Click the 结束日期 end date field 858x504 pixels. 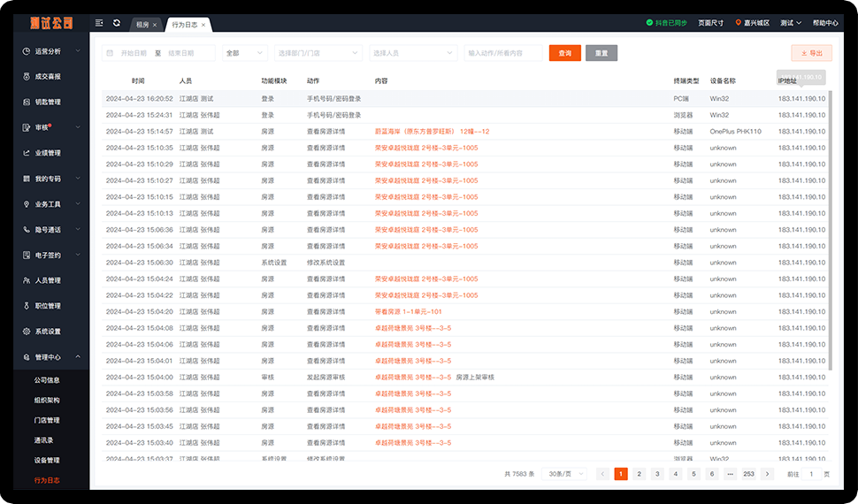tap(181, 53)
